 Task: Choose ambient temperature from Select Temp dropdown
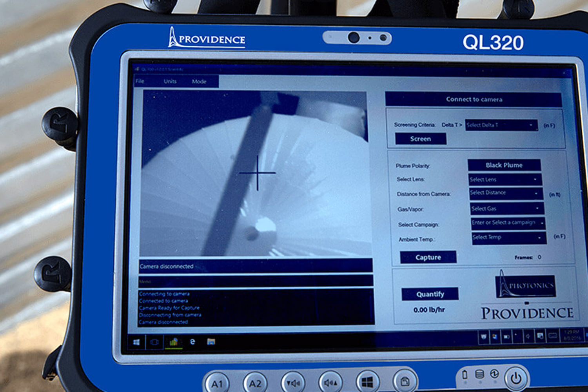(x=508, y=238)
